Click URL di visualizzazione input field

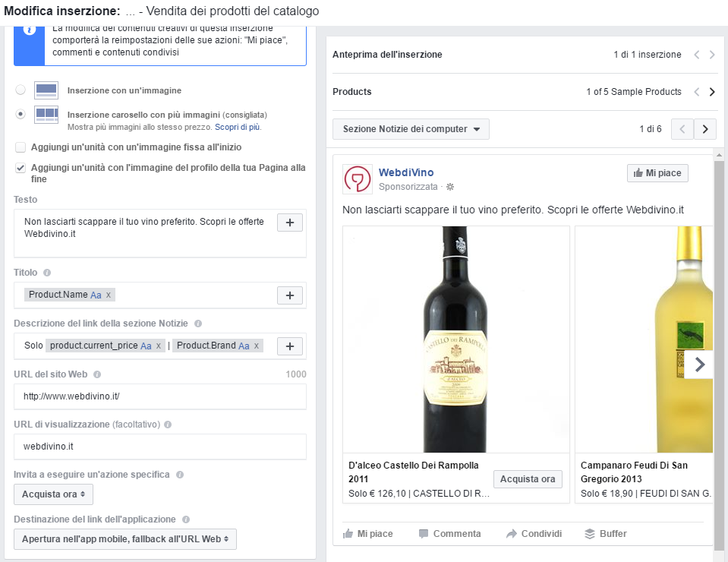tap(160, 447)
